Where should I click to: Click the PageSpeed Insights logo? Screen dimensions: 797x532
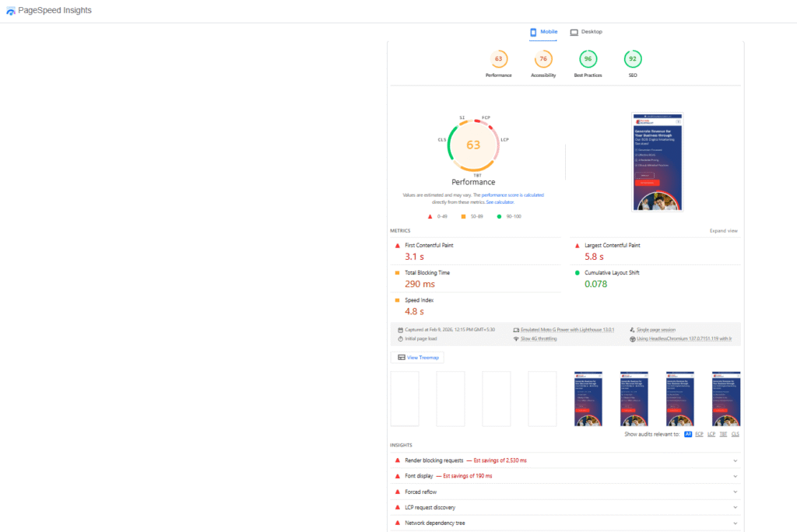tap(10, 11)
